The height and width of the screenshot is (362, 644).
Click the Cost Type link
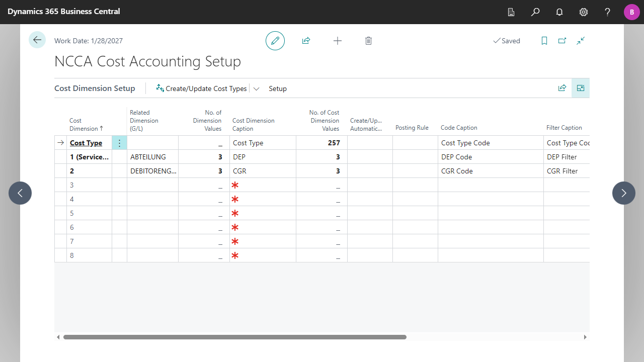tap(86, 143)
